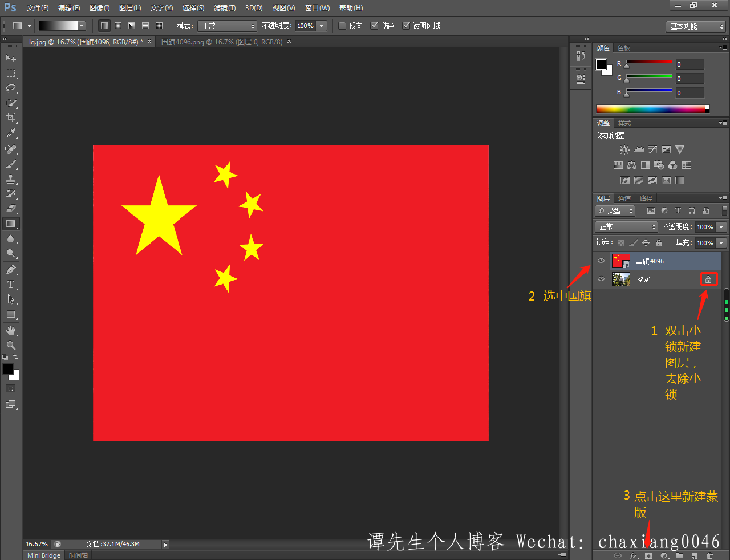This screenshot has width=730, height=560.
Task: Select the Zoom tool
Action: [x=11, y=346]
